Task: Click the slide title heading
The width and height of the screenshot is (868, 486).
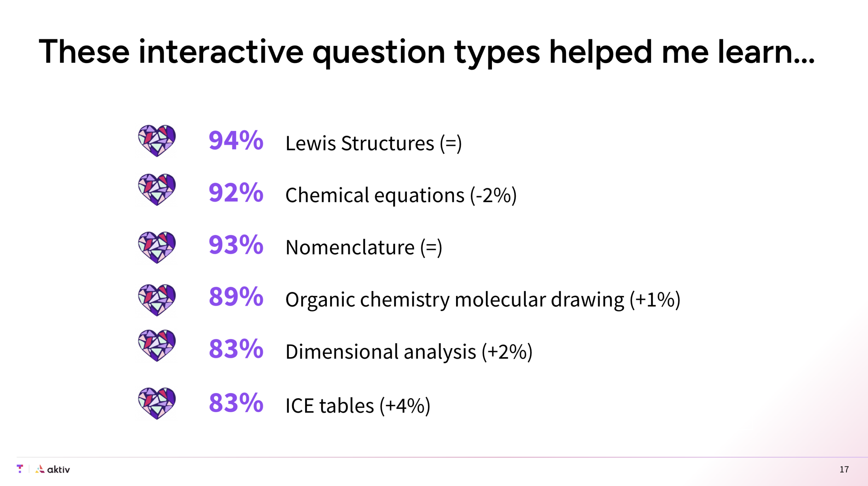Action: click(427, 52)
